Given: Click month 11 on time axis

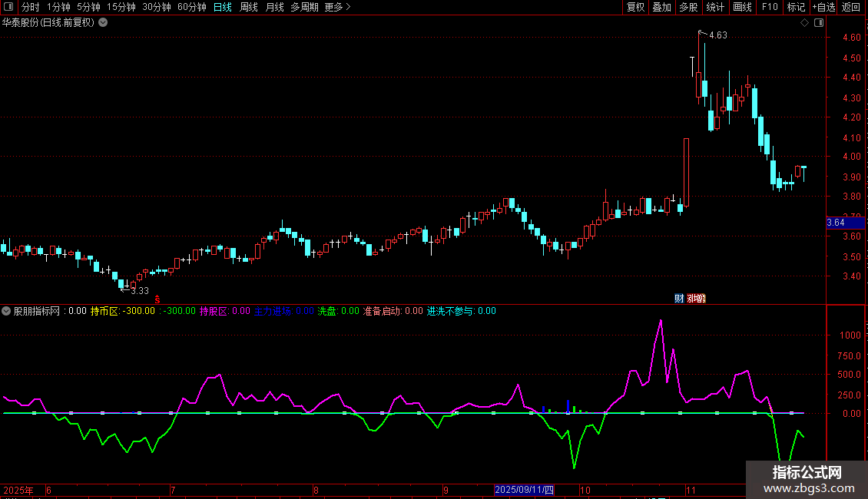Looking at the screenshot, I should tap(691, 490).
